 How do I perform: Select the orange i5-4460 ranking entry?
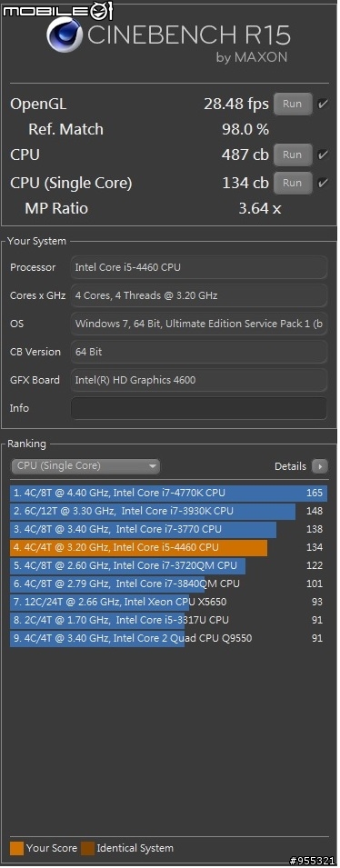pos(168,547)
